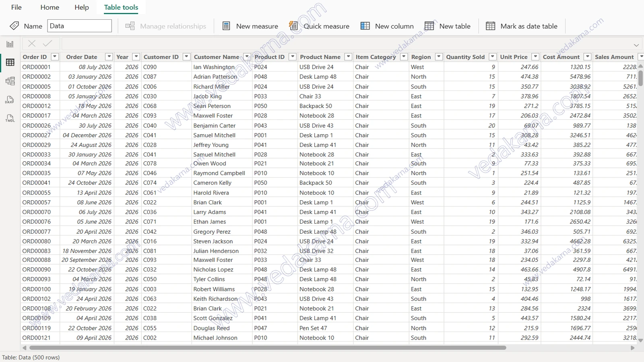Viewport: 644px width, 362px height.
Task: Open the Report view icon in sidebar
Action: (x=10, y=44)
